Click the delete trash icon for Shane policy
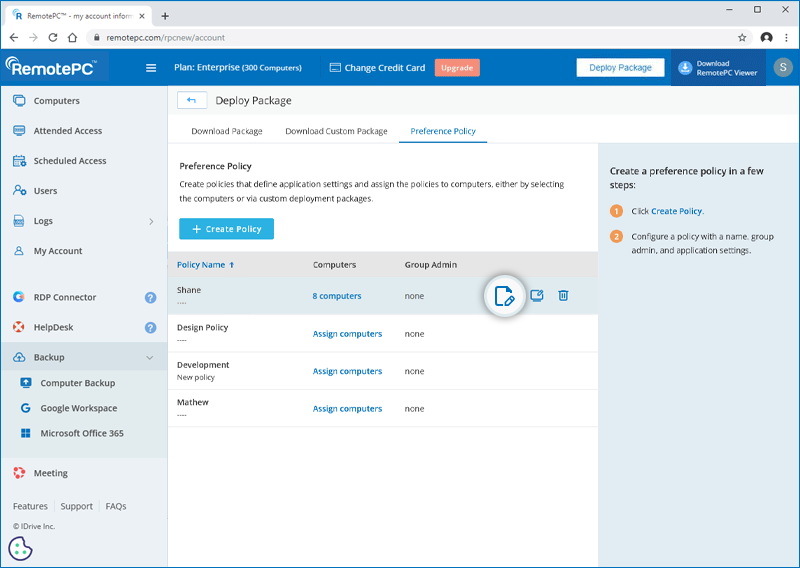800x568 pixels. [x=563, y=296]
